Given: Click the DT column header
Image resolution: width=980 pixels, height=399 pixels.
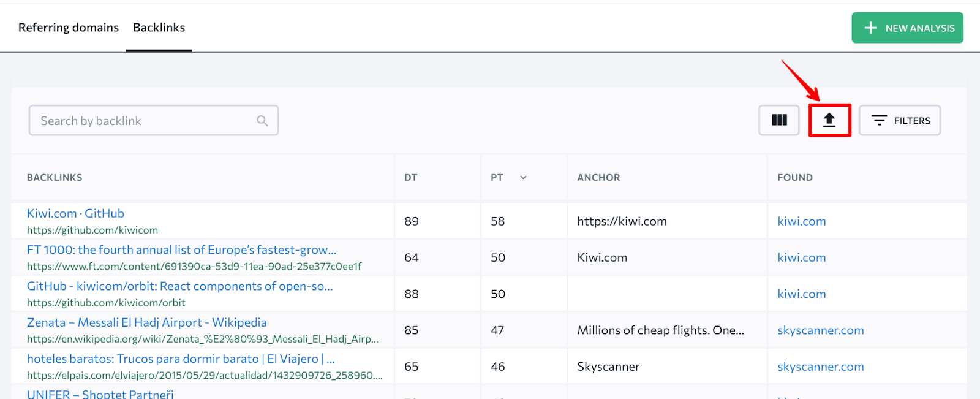Looking at the screenshot, I should [x=411, y=178].
